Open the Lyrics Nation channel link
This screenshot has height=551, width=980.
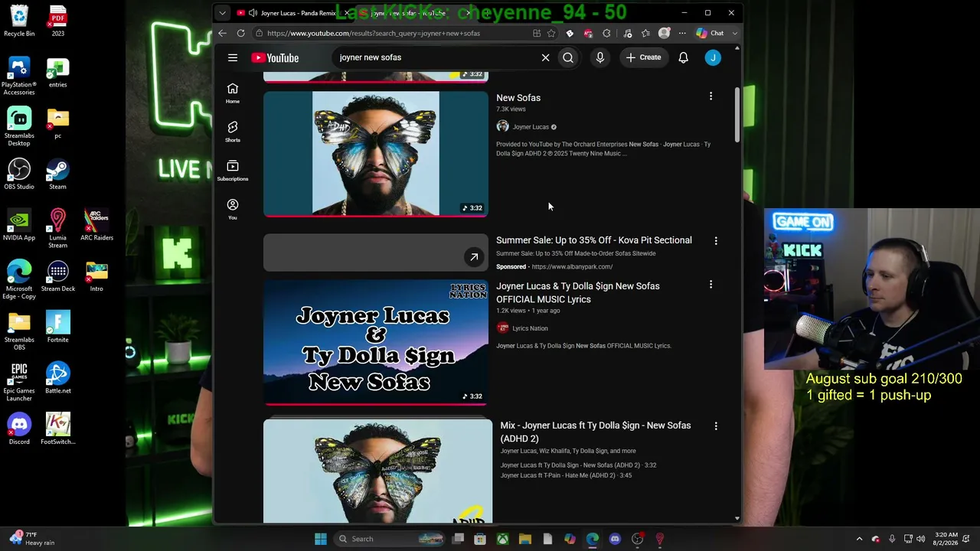pos(530,328)
